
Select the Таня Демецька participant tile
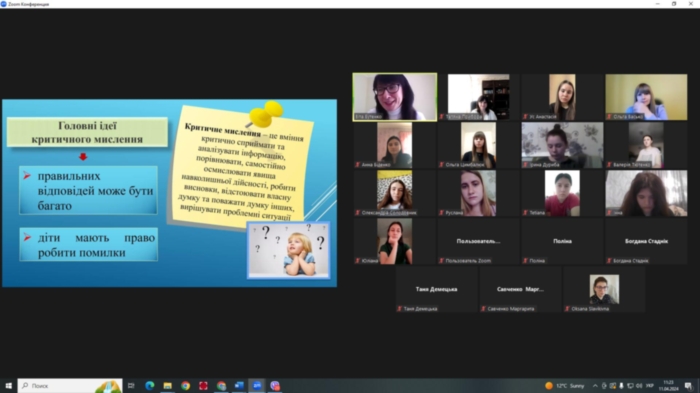[436, 289]
